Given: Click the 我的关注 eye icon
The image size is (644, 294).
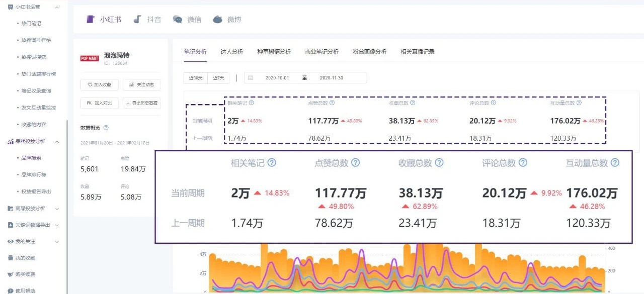Looking at the screenshot, I should click(x=11, y=242).
